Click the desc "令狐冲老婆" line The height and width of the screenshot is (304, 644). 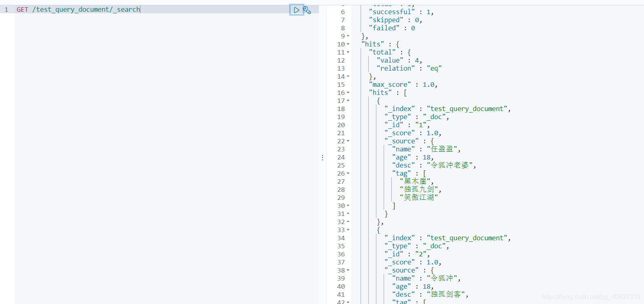pos(434,166)
